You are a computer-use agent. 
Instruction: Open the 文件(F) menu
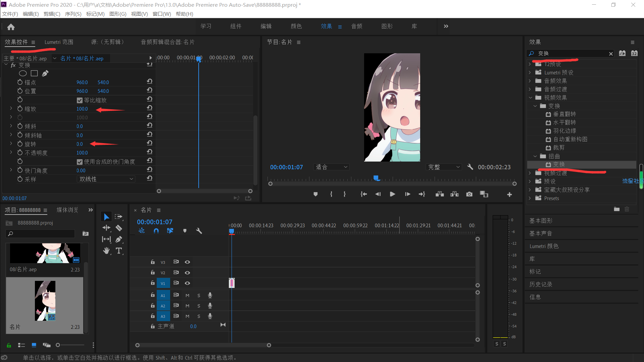click(x=10, y=14)
